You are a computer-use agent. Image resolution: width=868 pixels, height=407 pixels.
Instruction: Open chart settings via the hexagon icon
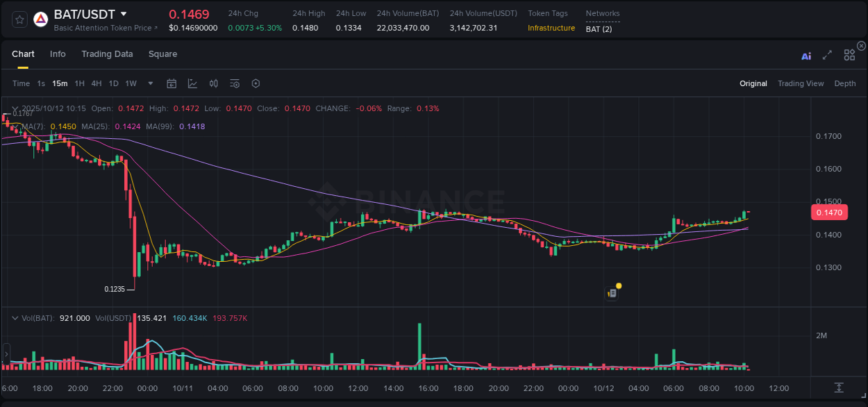click(256, 83)
